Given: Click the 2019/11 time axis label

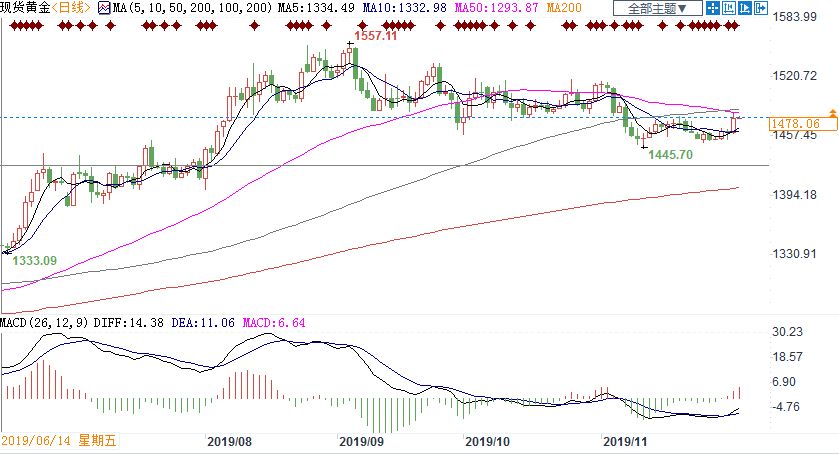Looking at the screenshot, I should (x=625, y=442).
